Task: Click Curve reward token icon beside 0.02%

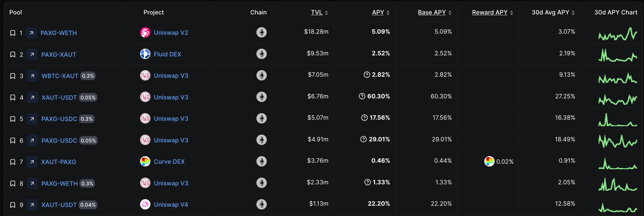Action: 489,161
